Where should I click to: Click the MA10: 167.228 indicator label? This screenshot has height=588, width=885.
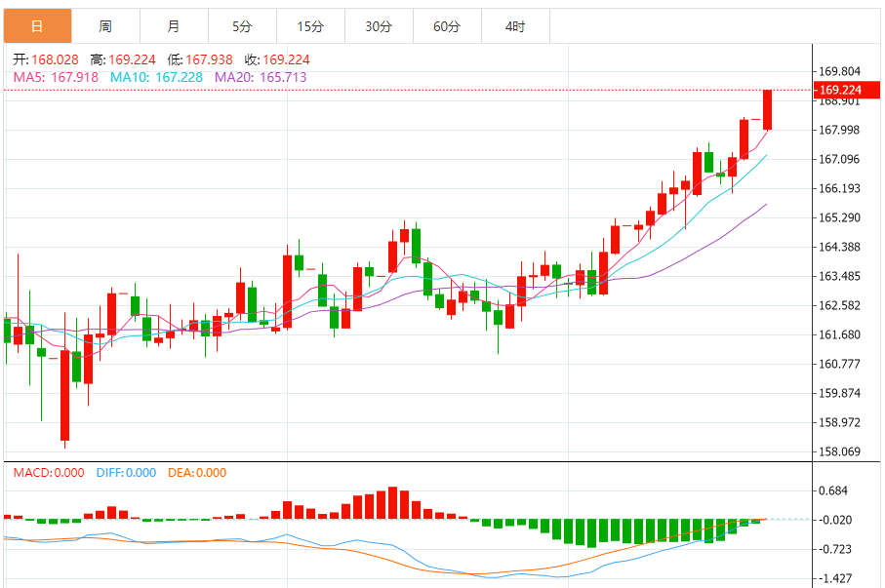click(156, 77)
